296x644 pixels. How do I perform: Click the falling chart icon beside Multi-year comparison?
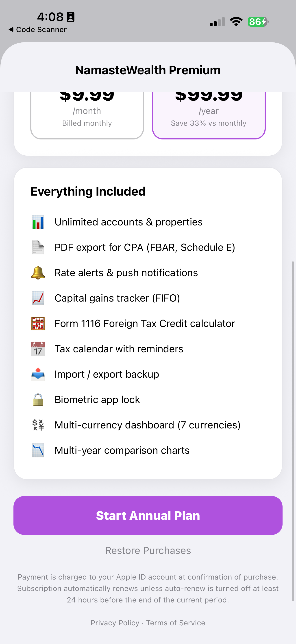click(38, 450)
